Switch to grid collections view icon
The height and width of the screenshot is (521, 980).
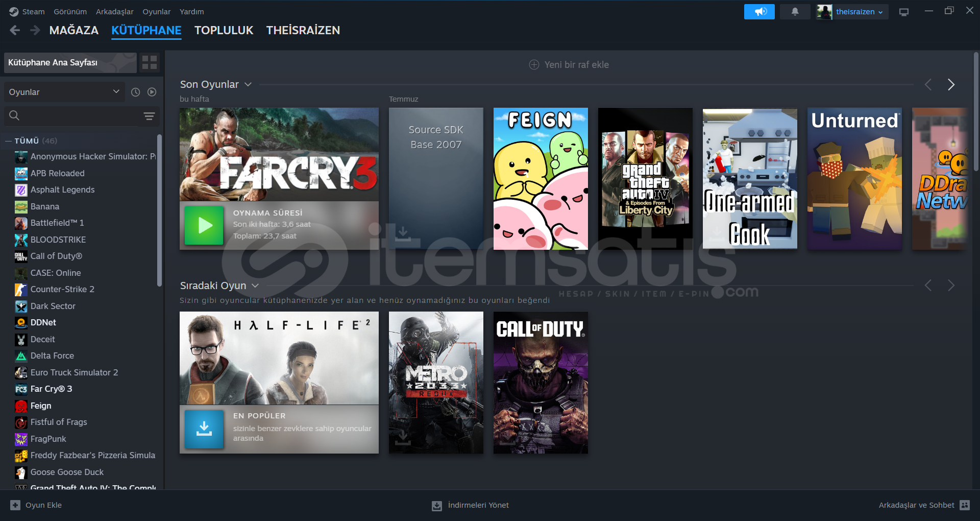coord(150,62)
